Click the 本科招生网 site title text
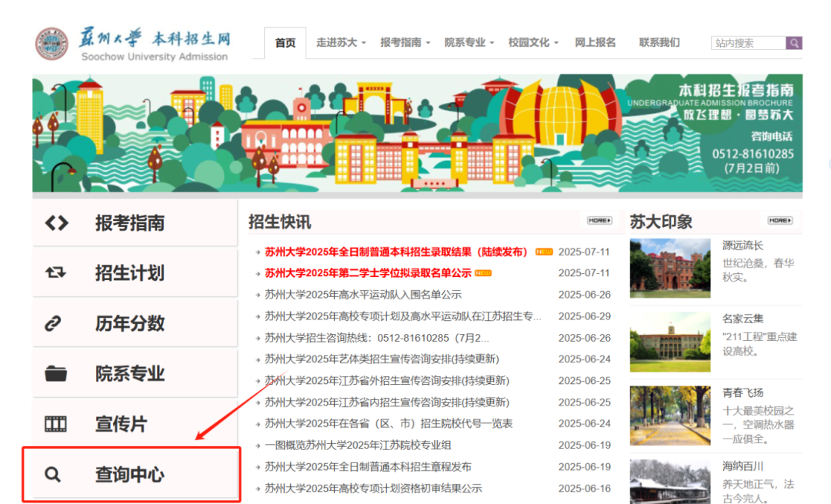Screen dimensions: 831x504 pos(192,38)
